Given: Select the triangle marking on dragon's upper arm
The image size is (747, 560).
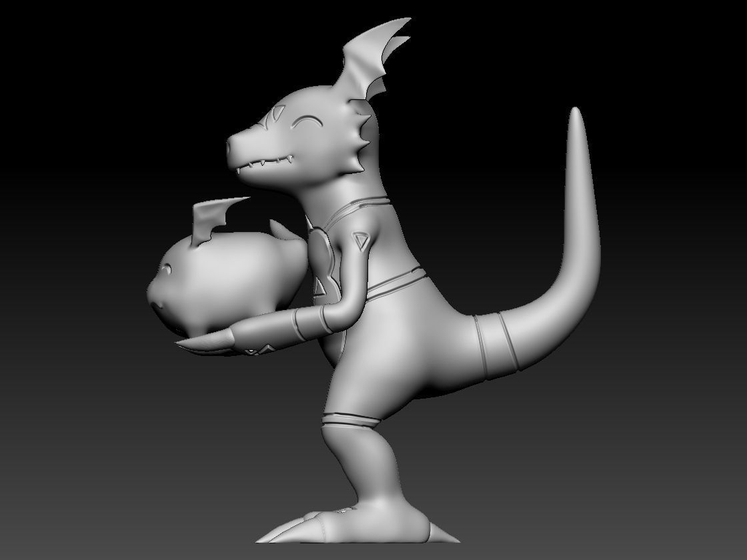Looking at the screenshot, I should [361, 241].
